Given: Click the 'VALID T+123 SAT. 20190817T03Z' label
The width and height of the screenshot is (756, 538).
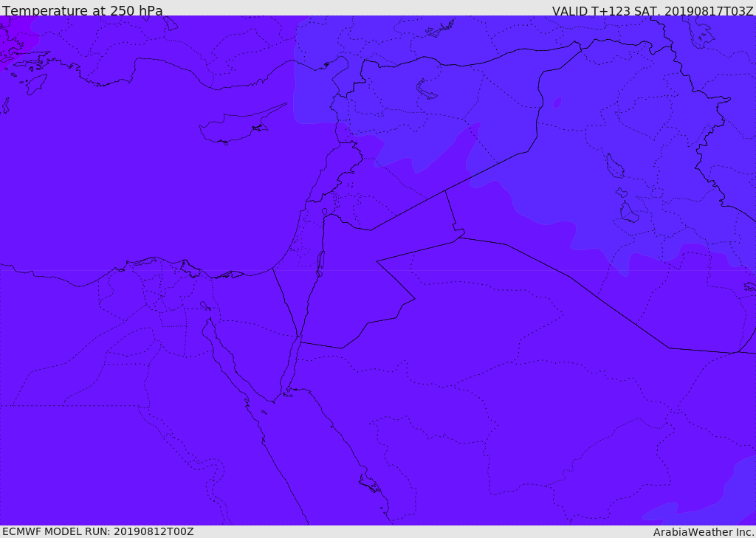Looking at the screenshot, I should click(653, 10).
